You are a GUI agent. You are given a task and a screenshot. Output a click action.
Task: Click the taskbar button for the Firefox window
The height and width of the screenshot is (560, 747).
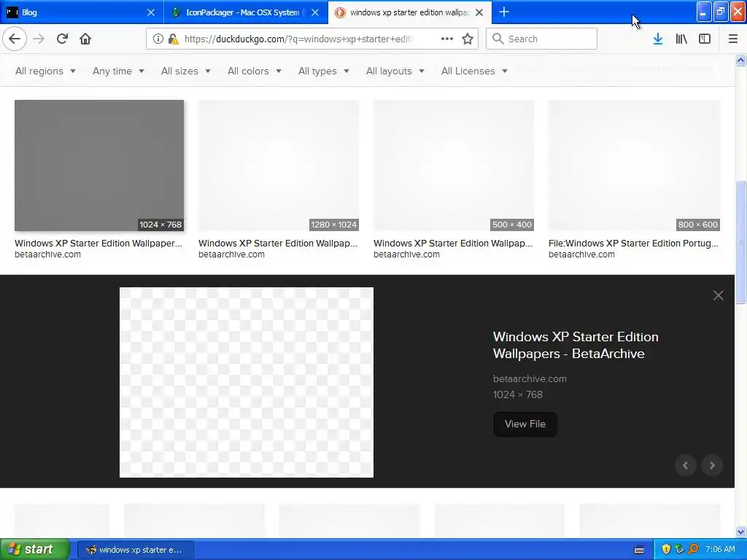(135, 550)
